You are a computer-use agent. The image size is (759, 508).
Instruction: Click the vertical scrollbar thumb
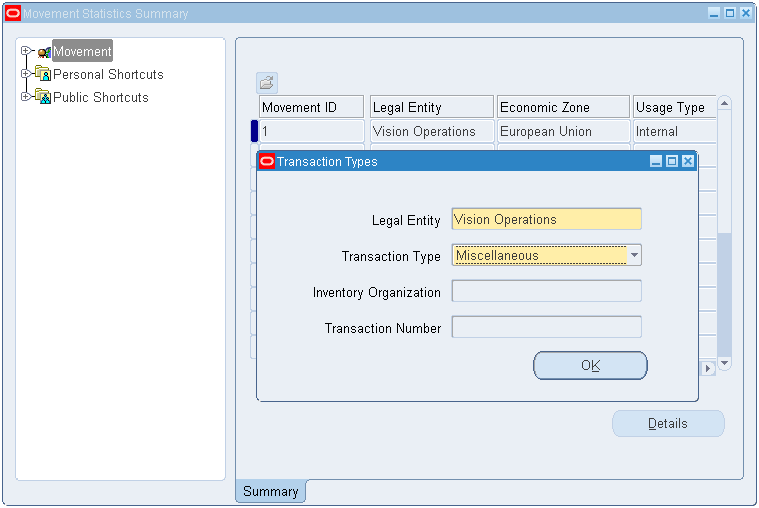(x=724, y=294)
